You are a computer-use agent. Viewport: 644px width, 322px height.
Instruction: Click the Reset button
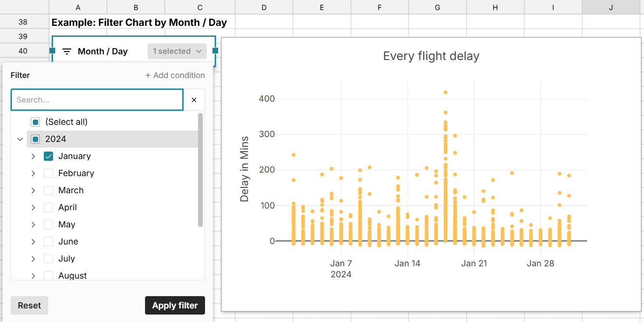pyautogui.click(x=29, y=305)
